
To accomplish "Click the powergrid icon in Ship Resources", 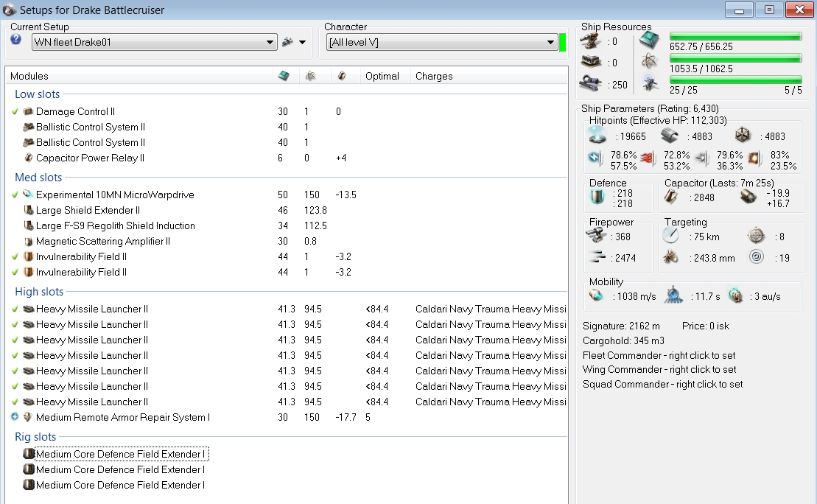I will coord(649,61).
